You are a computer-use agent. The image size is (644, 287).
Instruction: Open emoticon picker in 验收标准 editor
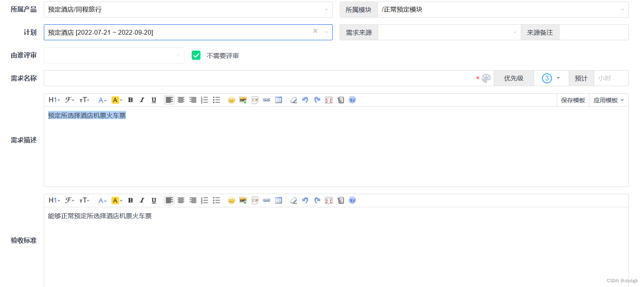point(232,201)
